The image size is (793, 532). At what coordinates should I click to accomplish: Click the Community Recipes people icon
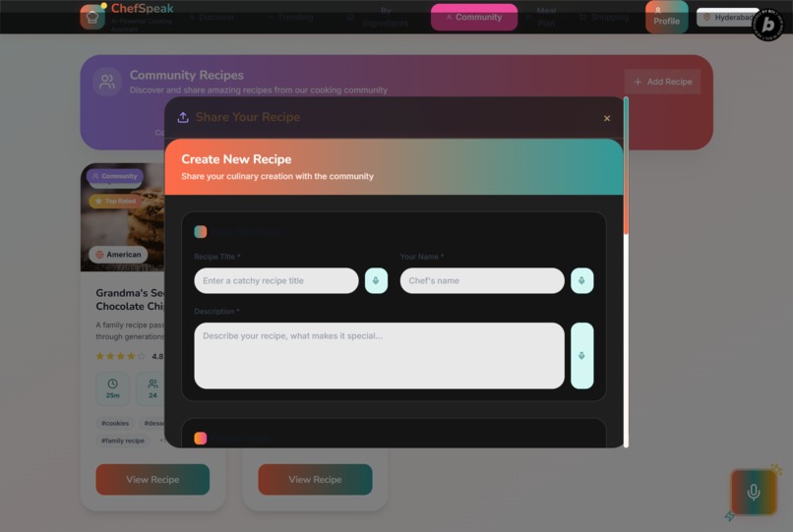(x=107, y=82)
